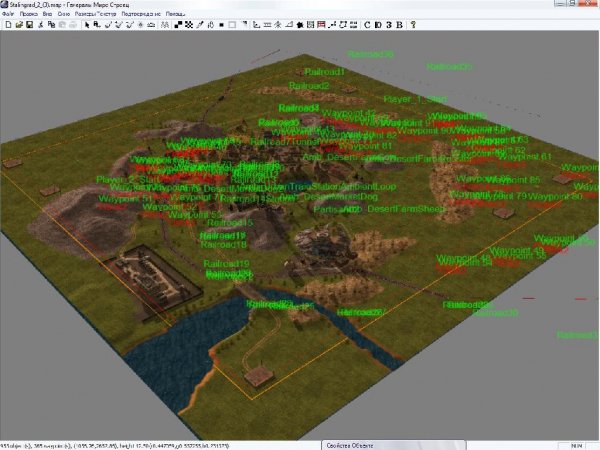Select the black polygon area tool

point(300,25)
